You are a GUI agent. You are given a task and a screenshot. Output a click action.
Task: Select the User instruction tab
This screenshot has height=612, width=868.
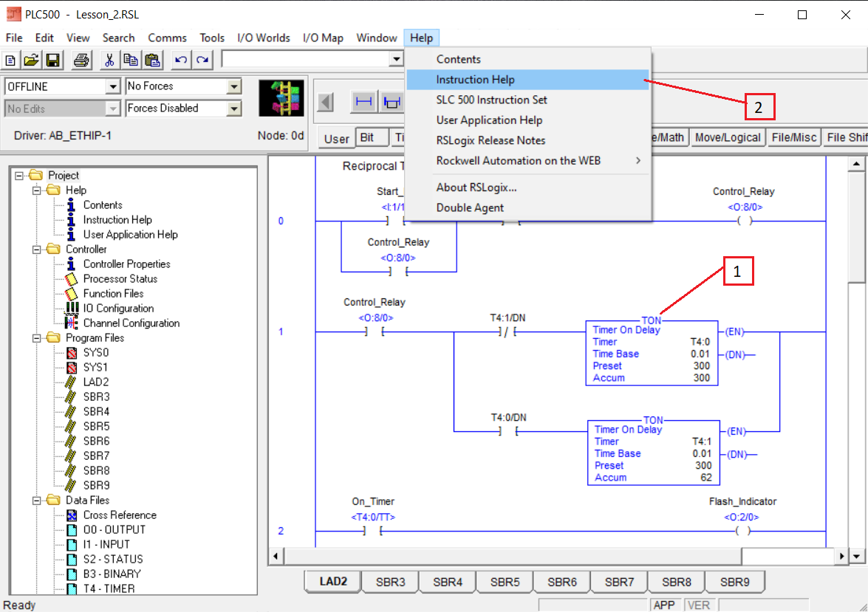[x=337, y=138]
